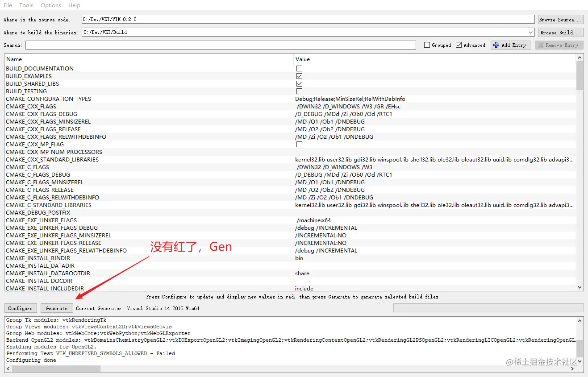This screenshot has height=377, width=588.
Task: Click the Remove Entry button
Action: click(559, 45)
